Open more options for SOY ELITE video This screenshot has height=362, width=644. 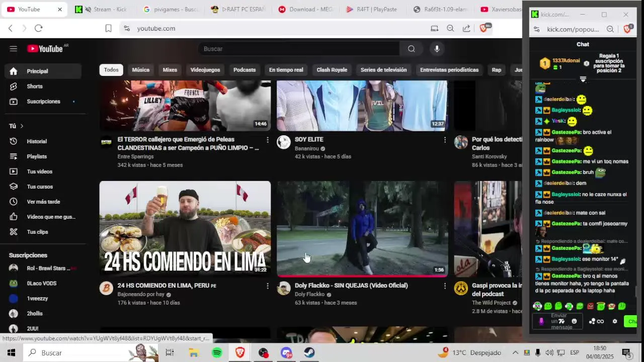pos(445,140)
